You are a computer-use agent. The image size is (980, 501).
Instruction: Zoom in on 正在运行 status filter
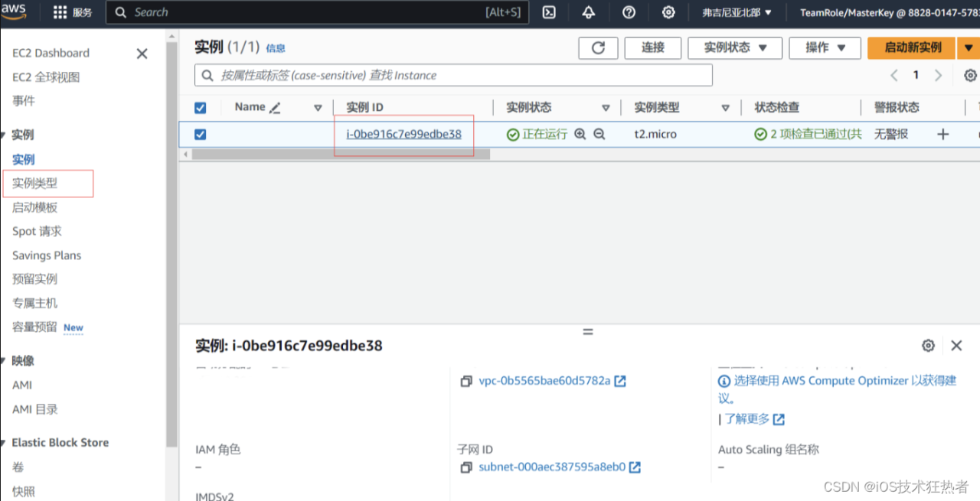pyautogui.click(x=580, y=134)
